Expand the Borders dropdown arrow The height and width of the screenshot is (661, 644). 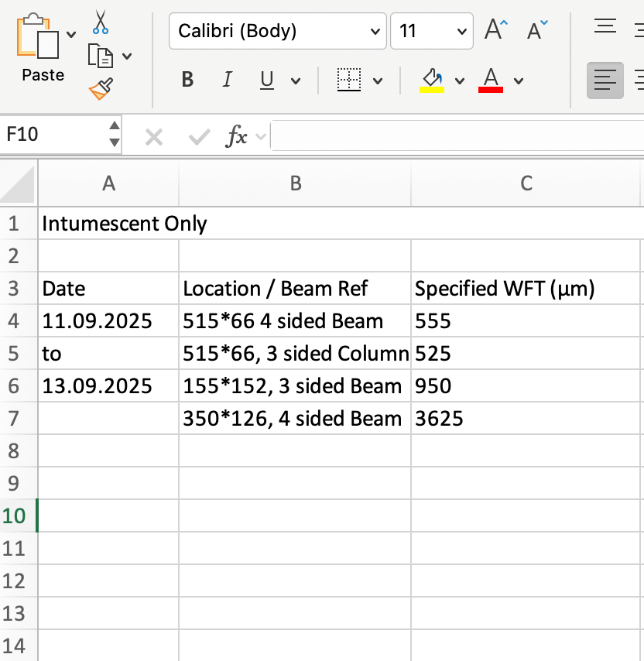pos(379,80)
